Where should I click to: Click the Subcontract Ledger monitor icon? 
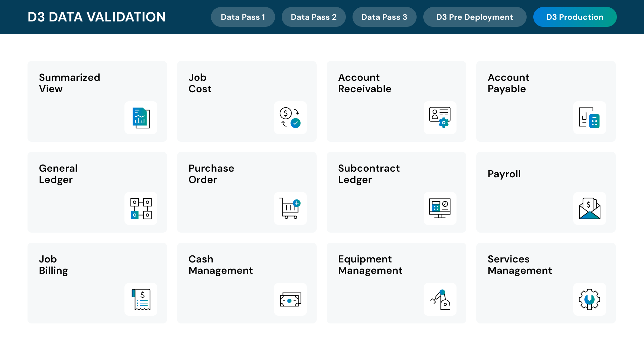tap(440, 208)
